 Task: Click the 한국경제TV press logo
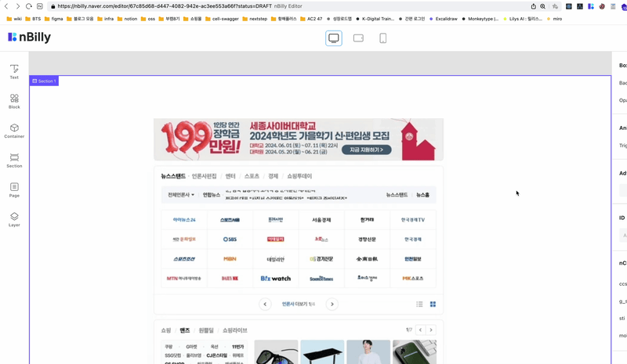click(x=413, y=220)
